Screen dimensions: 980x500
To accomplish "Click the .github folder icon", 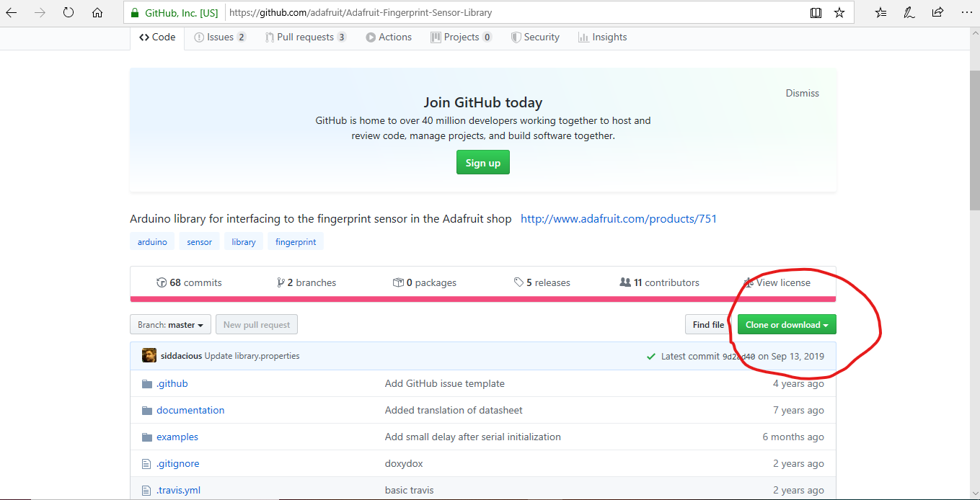I will coord(147,383).
